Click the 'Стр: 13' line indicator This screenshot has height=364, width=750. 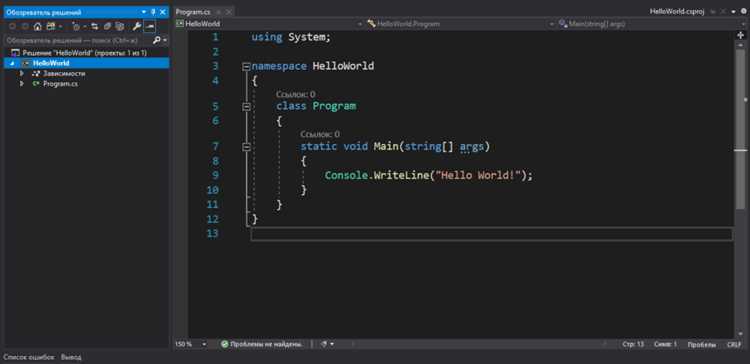tap(633, 344)
